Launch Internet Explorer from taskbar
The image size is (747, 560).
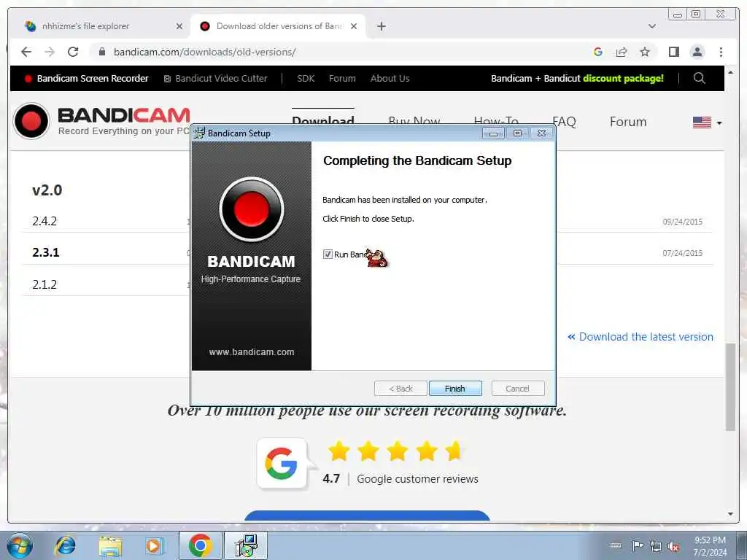pos(65,545)
